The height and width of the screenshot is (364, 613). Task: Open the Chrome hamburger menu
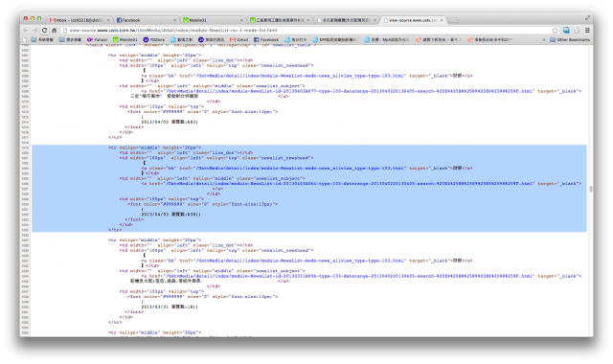587,30
